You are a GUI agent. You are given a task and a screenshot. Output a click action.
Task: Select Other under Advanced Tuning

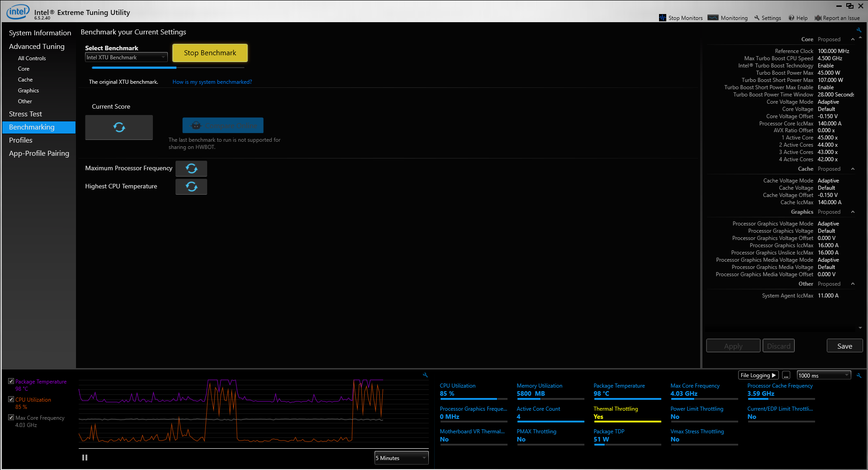pos(25,101)
